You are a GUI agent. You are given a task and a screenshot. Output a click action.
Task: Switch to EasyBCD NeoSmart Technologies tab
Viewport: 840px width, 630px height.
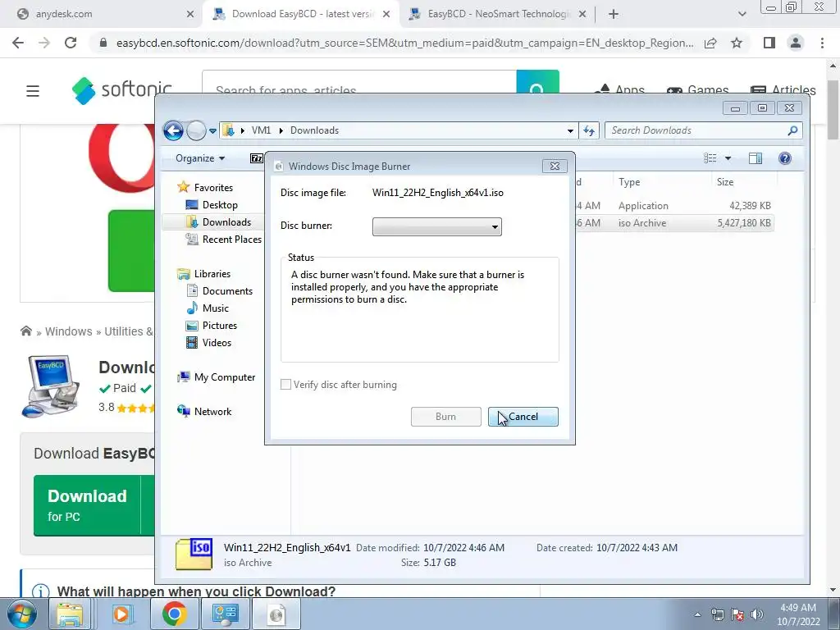coord(498,14)
